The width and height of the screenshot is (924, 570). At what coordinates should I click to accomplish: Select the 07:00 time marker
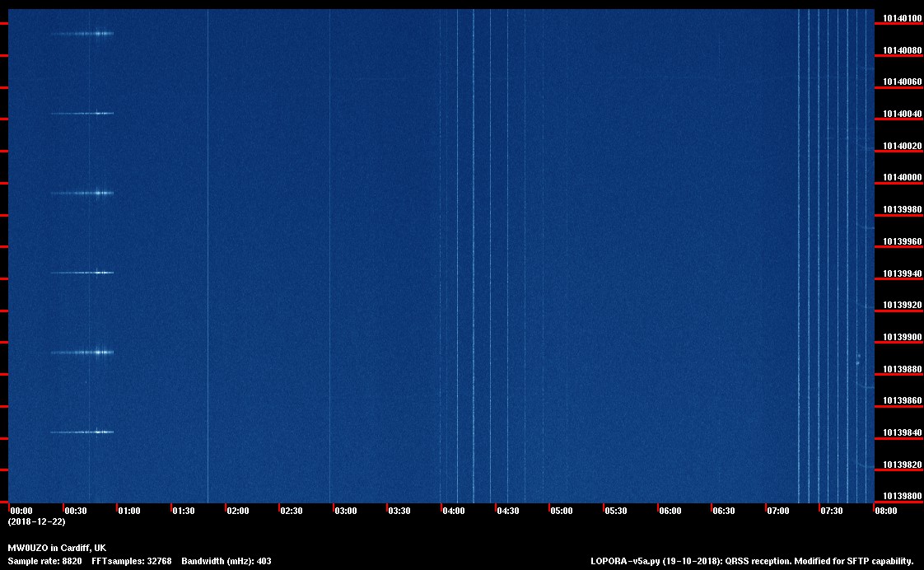tap(778, 512)
